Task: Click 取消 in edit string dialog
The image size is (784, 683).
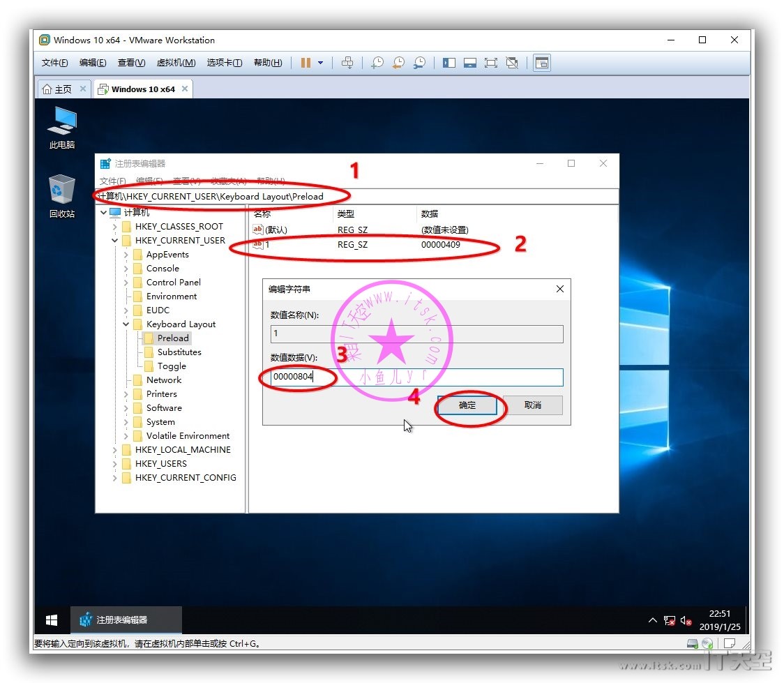Action: (x=532, y=405)
